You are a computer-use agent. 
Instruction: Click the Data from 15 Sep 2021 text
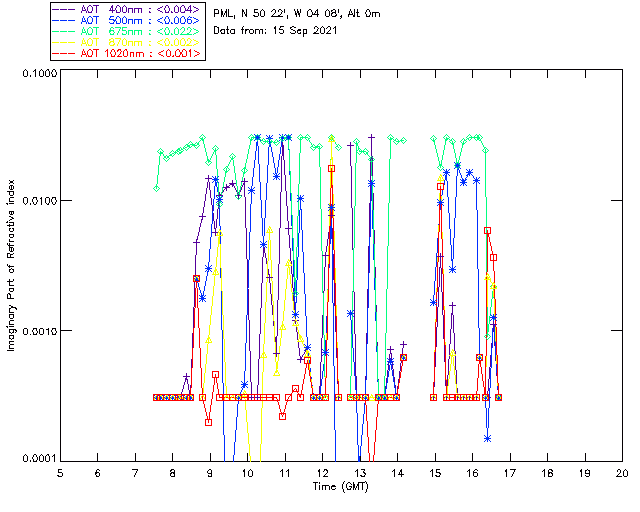[x=275, y=31]
